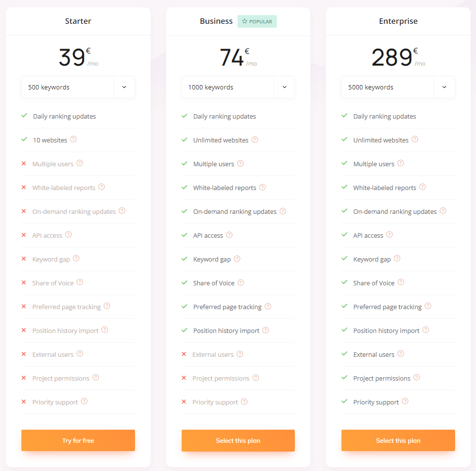
Task: Click 'Select this plan' under Business
Action: point(238,440)
